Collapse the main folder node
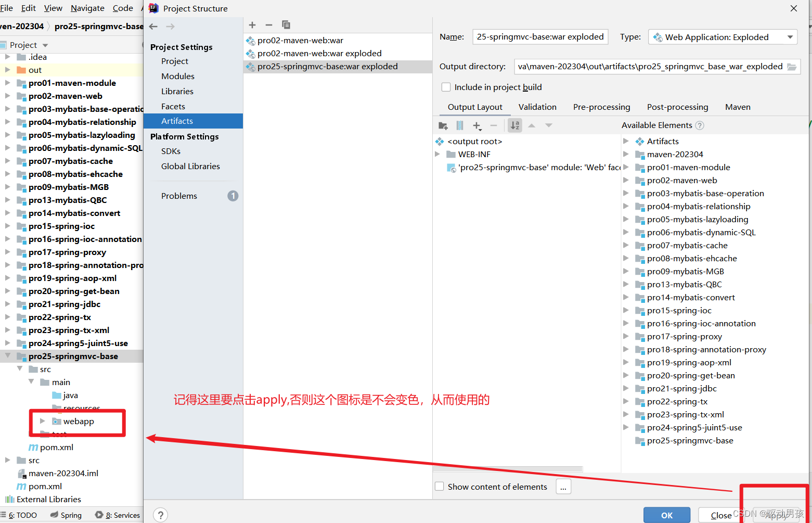 31,382
